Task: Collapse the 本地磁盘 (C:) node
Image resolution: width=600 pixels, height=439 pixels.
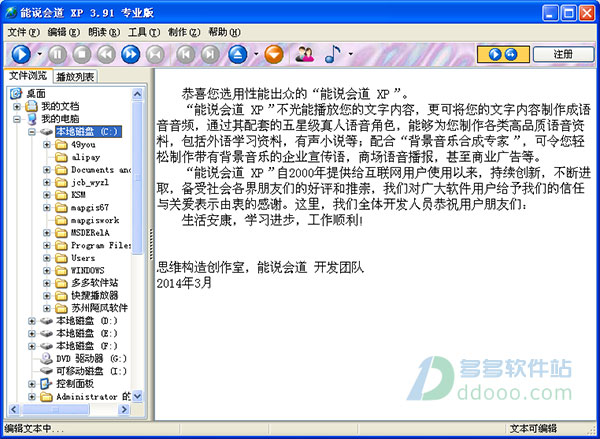Action: (32, 132)
